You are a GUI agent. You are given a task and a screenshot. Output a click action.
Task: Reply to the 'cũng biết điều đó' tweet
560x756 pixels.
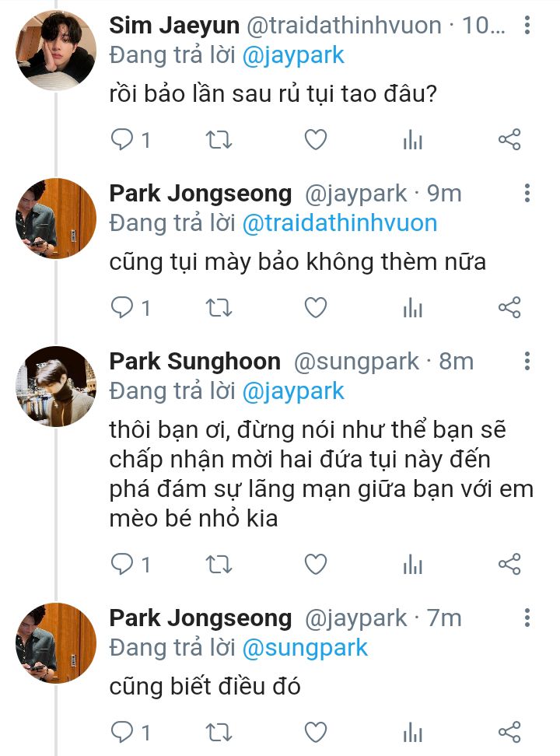(x=123, y=732)
